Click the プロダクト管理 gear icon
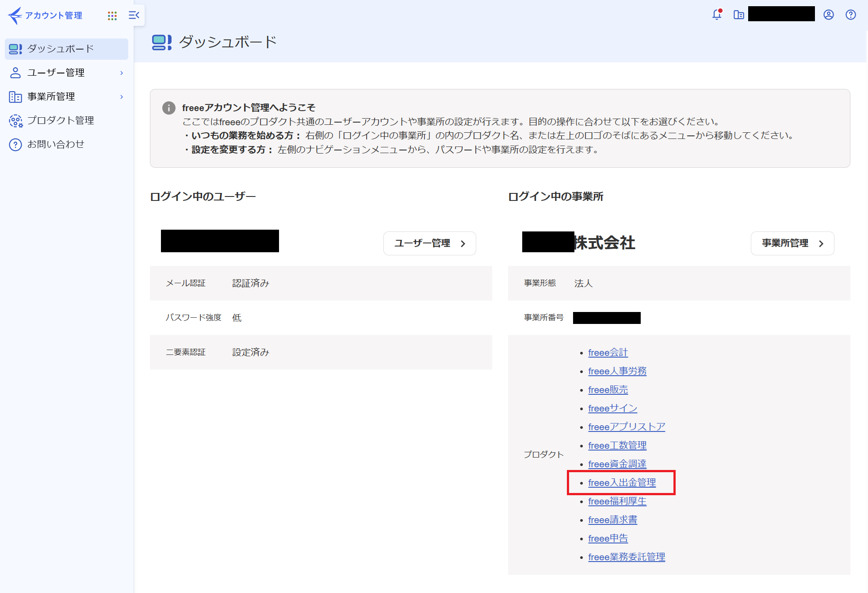 click(15, 120)
